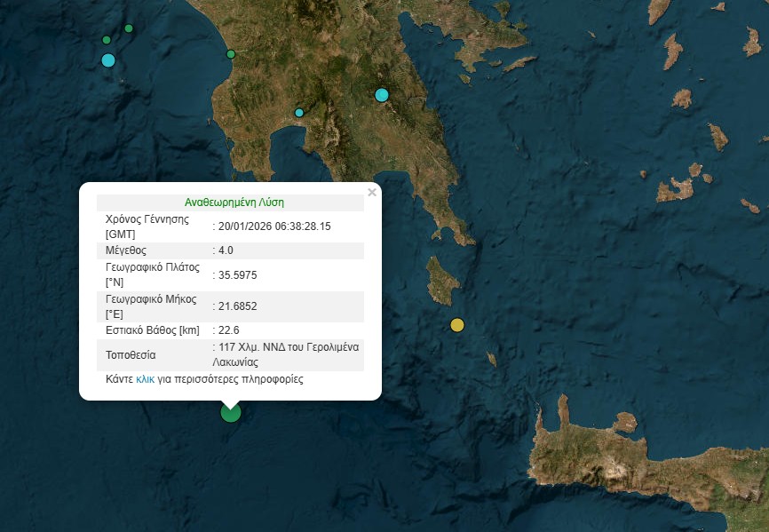The image size is (769, 532).
Task: Click the yellow earthquake marker southeast of the popup
Action: [x=457, y=325]
